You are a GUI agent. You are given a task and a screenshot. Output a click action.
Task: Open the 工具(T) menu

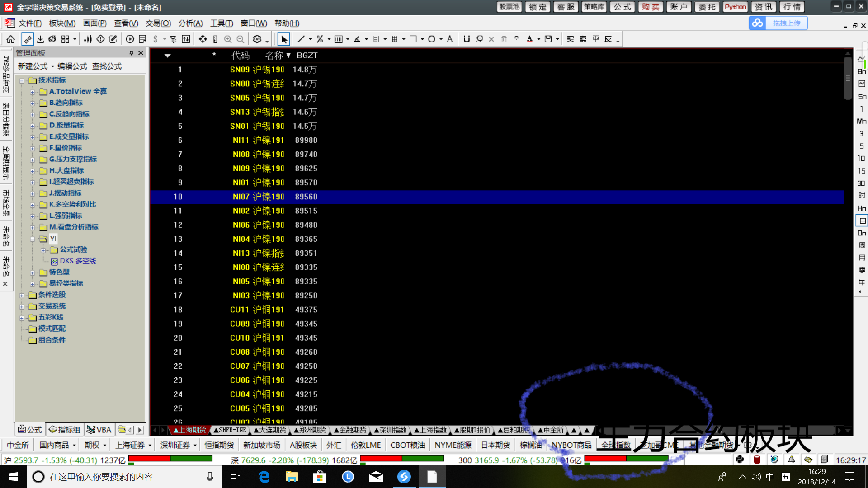pyautogui.click(x=222, y=23)
